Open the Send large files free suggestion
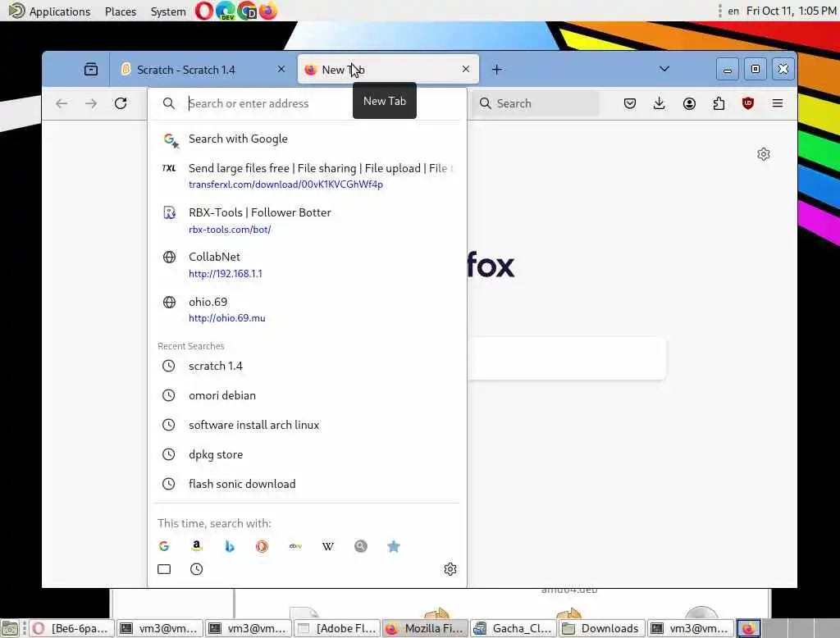 coord(307,175)
